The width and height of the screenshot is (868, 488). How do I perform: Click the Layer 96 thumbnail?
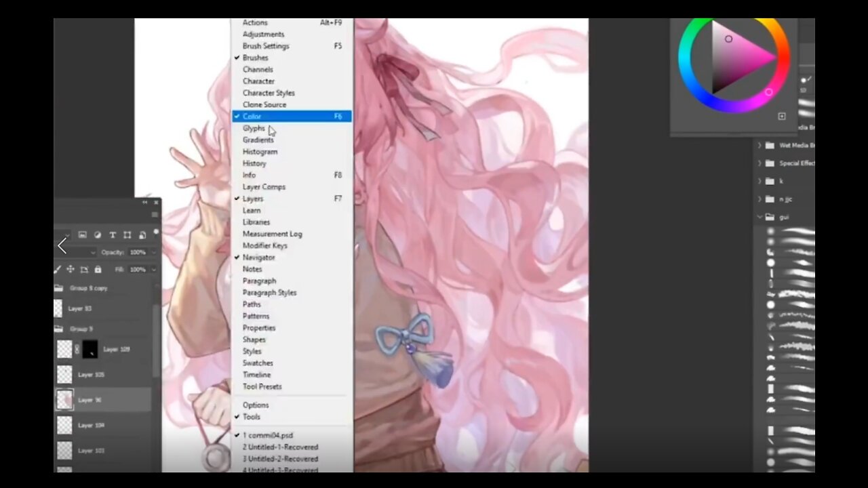pos(64,400)
